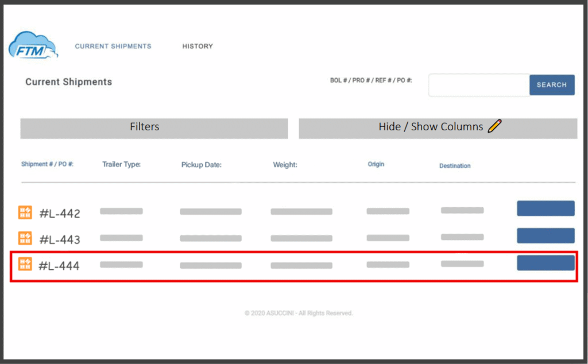Click the orange icon beside #L-443
The image size is (588, 364).
click(25, 238)
